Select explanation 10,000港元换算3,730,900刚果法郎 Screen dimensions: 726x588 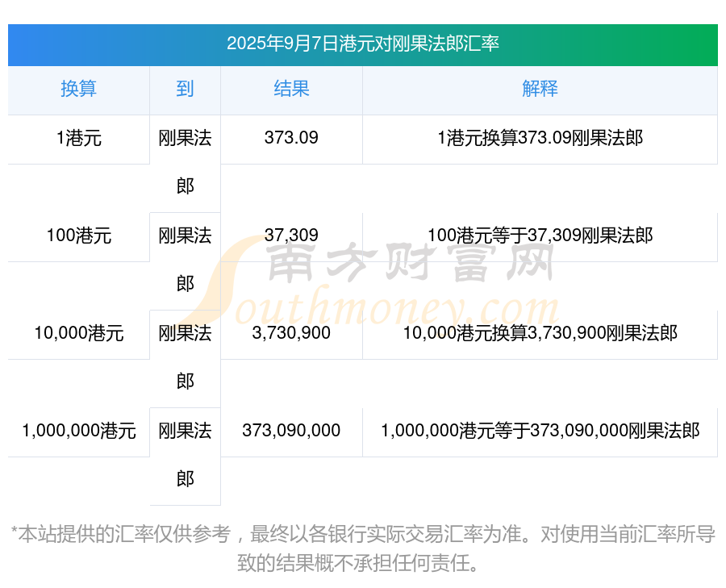point(540,333)
